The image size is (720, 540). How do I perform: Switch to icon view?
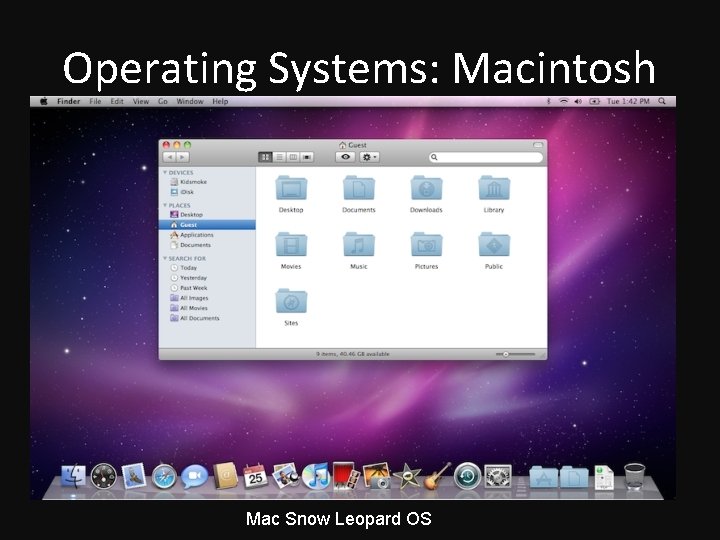point(265,157)
